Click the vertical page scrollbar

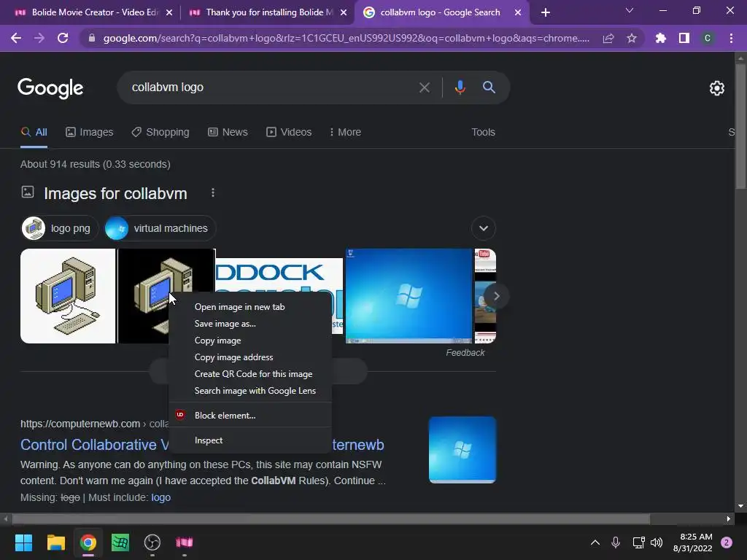[x=740, y=127]
